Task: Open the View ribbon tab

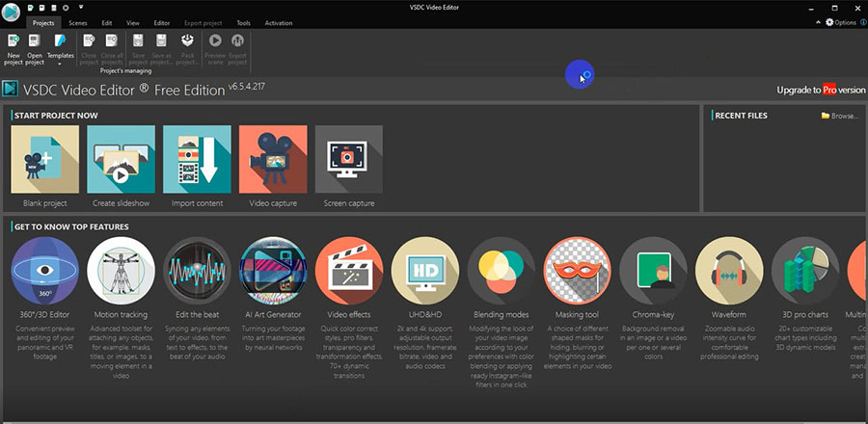Action: (x=133, y=23)
